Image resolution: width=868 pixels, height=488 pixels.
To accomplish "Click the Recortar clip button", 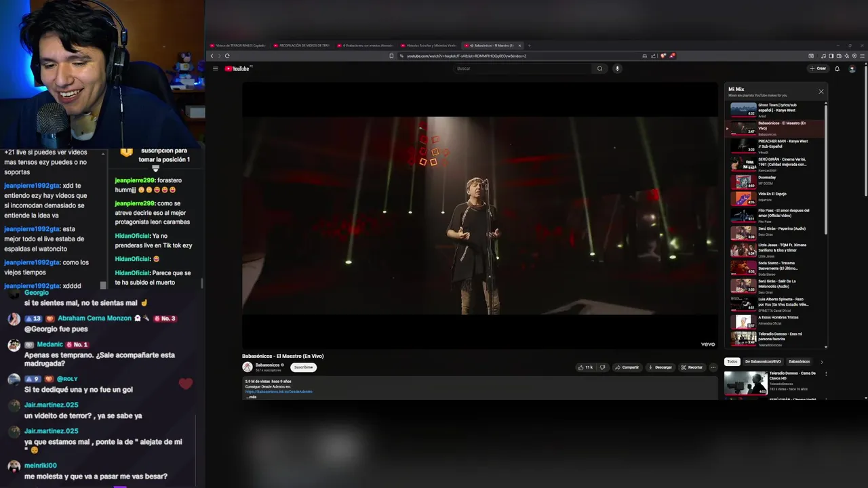I will click(x=692, y=367).
